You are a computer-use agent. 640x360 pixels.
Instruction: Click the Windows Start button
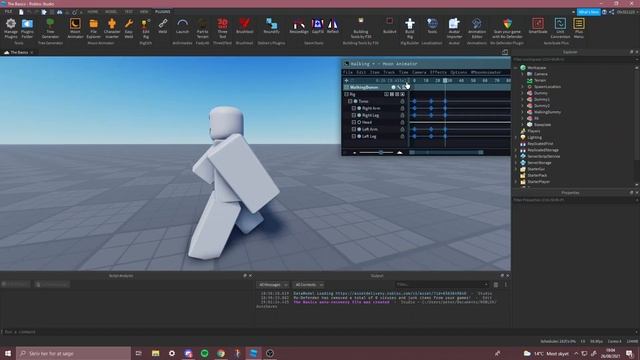coord(8,353)
